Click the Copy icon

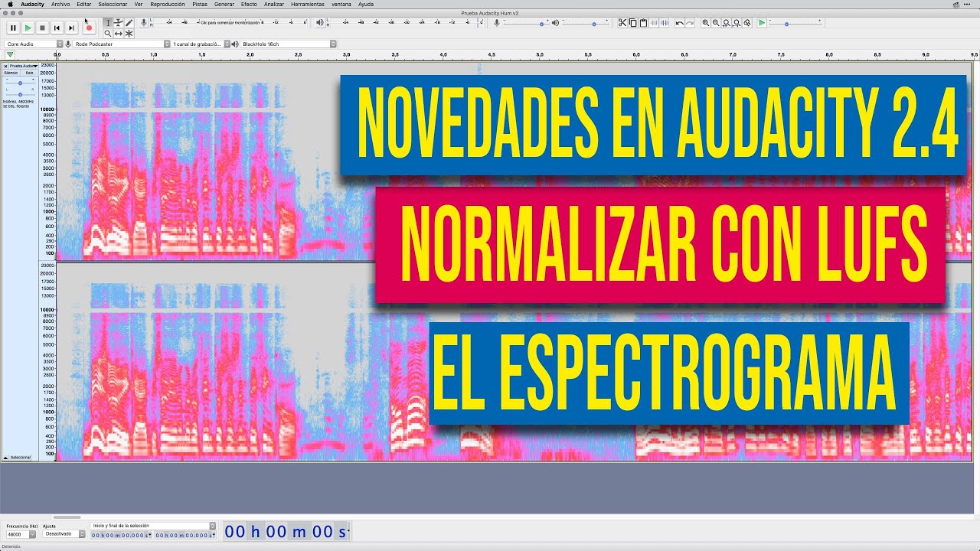632,23
